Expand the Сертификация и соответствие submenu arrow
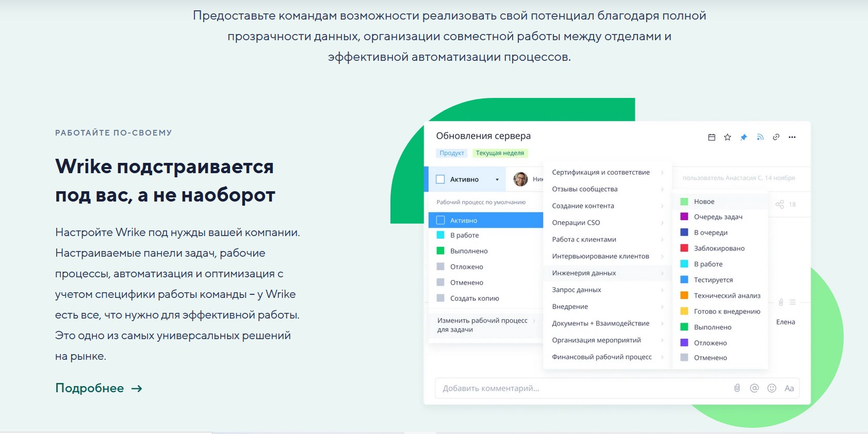868x434 pixels. coord(662,172)
